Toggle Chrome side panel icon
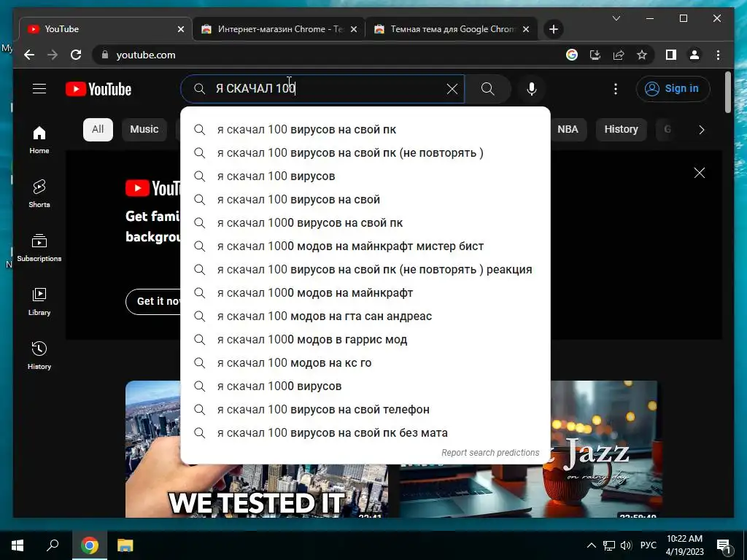This screenshot has height=560, width=747. 671,55
